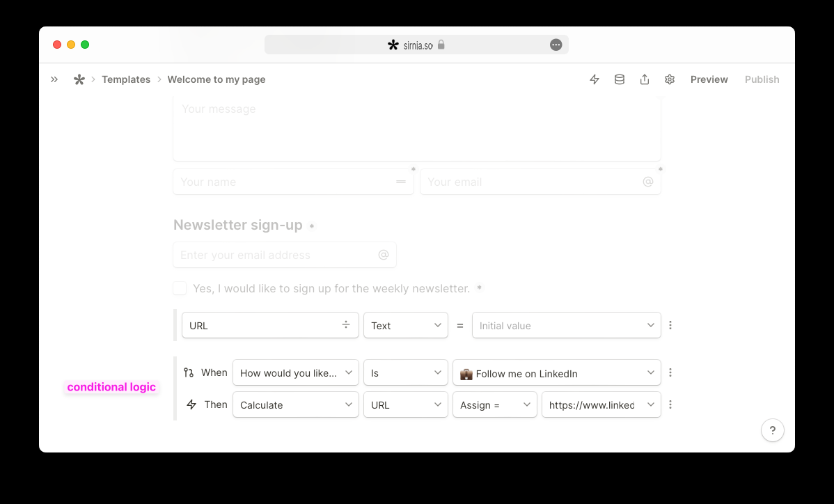The height and width of the screenshot is (504, 834).
Task: Open the three-dot menu for When row
Action: [x=670, y=372]
